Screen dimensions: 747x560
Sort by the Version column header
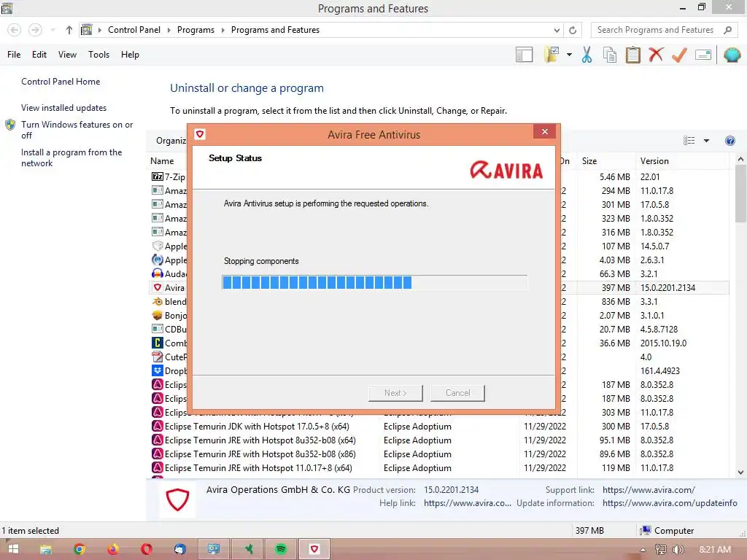tap(682, 161)
